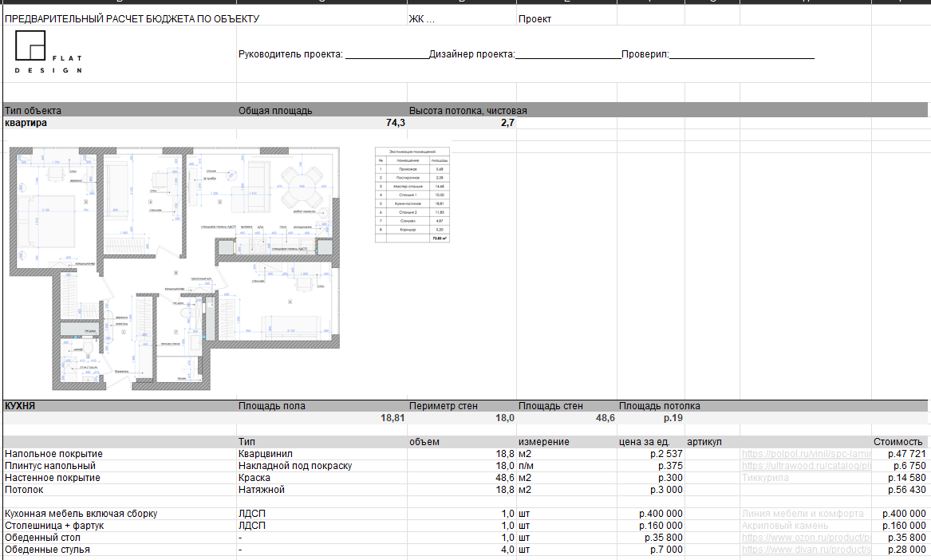
Task: Click the 'Линия мебели и комфорта' cell
Action: pos(802,514)
